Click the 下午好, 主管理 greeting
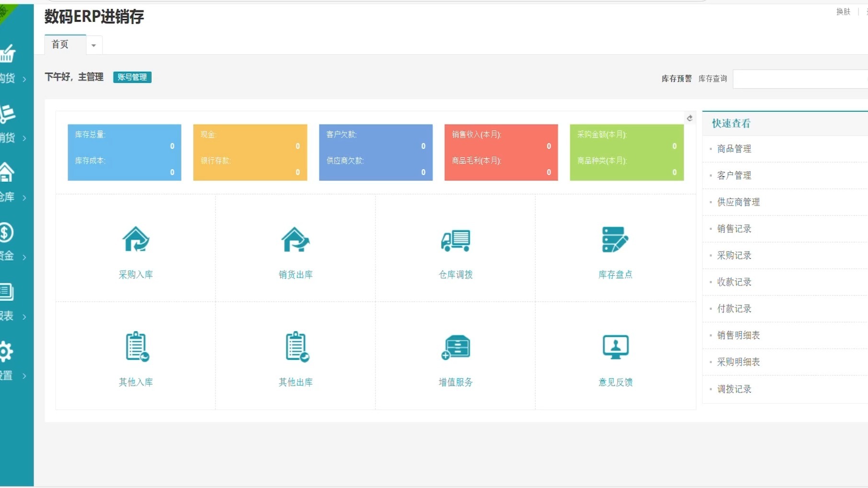This screenshot has width=868, height=488. (74, 77)
